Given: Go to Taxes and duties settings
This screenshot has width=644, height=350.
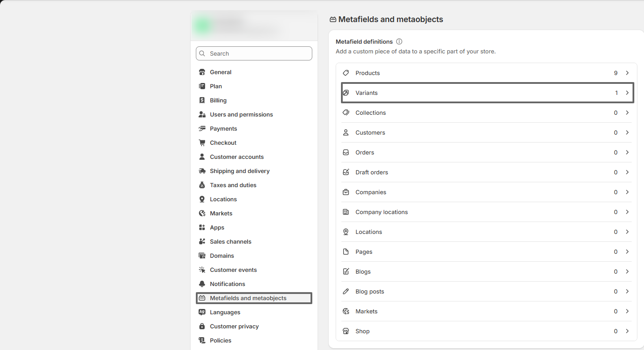Looking at the screenshot, I should 233,185.
